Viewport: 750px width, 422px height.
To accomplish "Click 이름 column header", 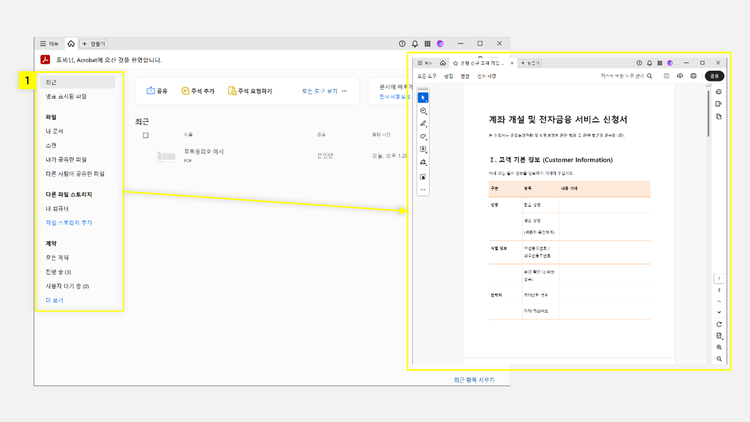I will coord(188,135).
